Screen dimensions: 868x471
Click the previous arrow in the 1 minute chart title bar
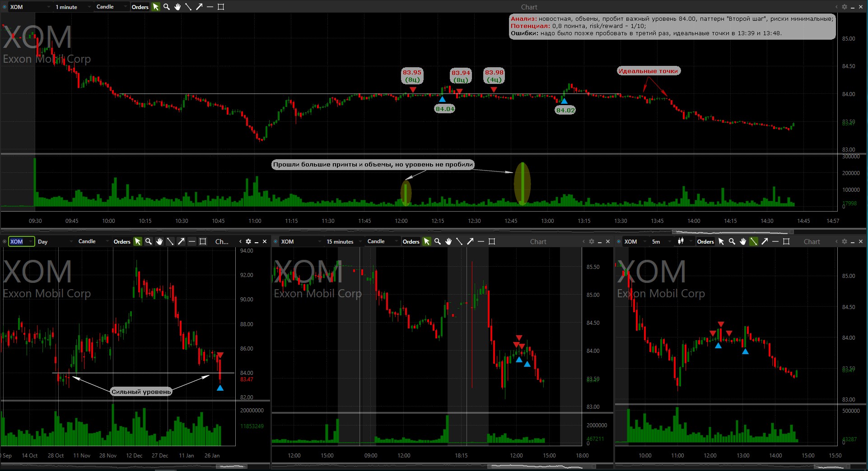coord(836,7)
